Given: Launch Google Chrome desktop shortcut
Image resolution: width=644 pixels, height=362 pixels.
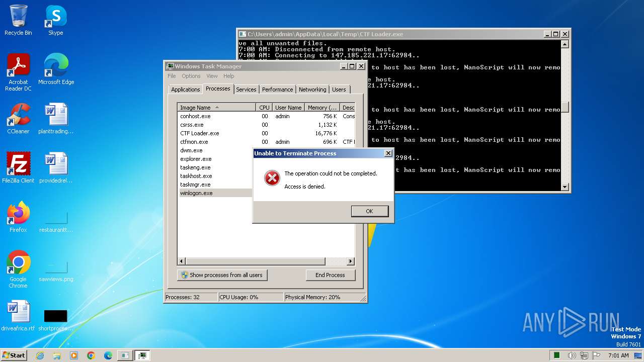Looking at the screenshot, I should (x=18, y=269).
